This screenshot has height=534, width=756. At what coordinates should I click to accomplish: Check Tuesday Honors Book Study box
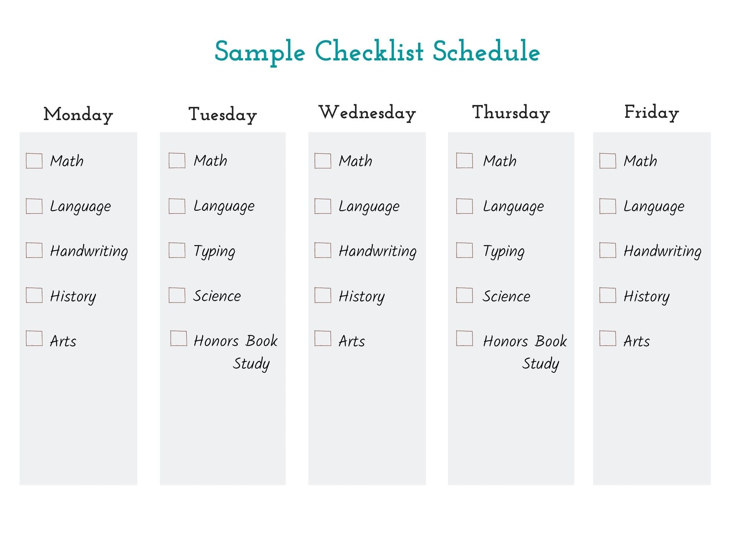pos(178,338)
